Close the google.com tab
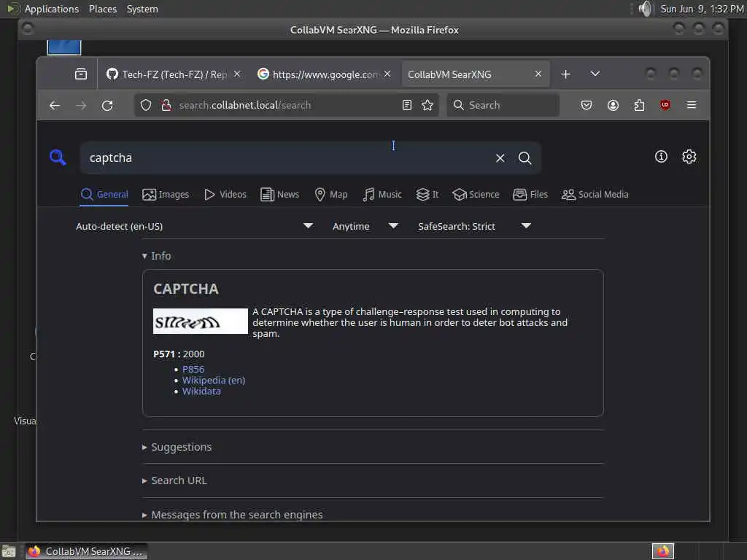 coord(387,74)
